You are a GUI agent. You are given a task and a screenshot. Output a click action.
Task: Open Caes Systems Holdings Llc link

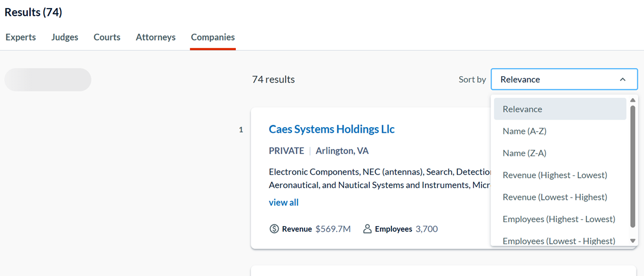[x=331, y=129]
